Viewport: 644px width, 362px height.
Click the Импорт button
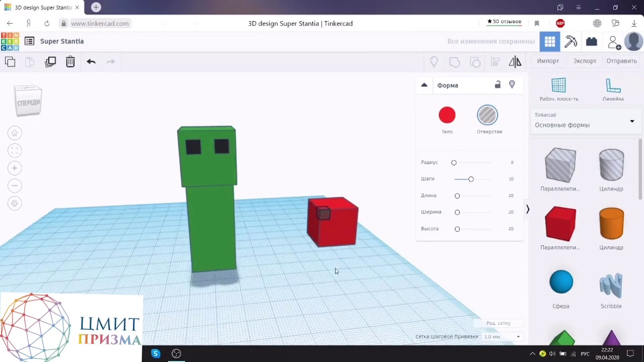(x=548, y=61)
